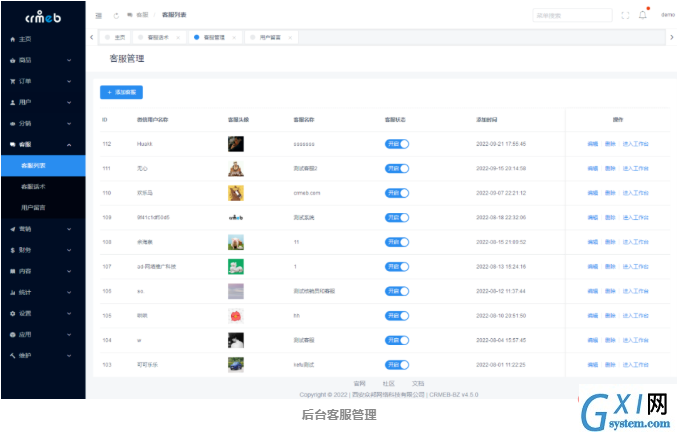Viewport: 677px width, 432px height.
Task: Open notifications via the bell icon
Action: pyautogui.click(x=642, y=15)
